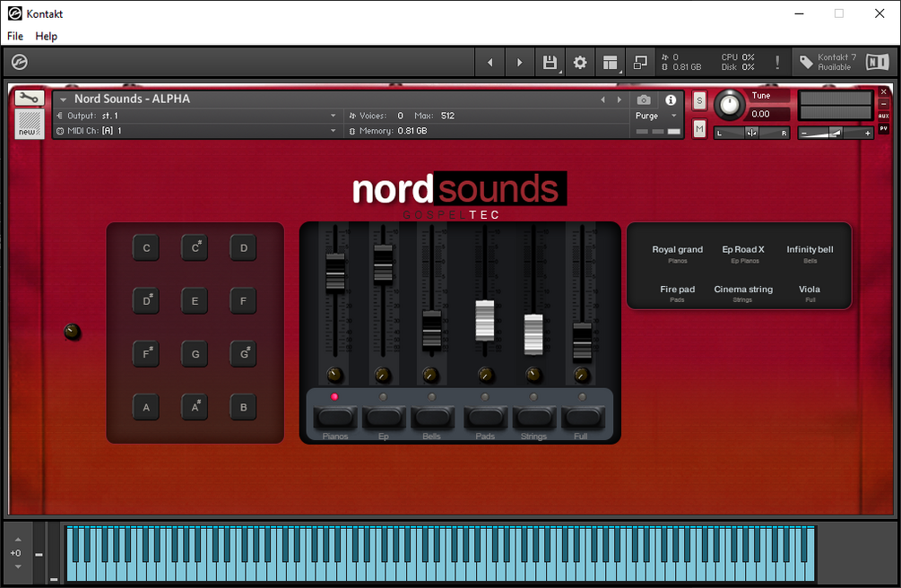901x588 pixels.
Task: Click the Tune knob
Action: (x=729, y=105)
